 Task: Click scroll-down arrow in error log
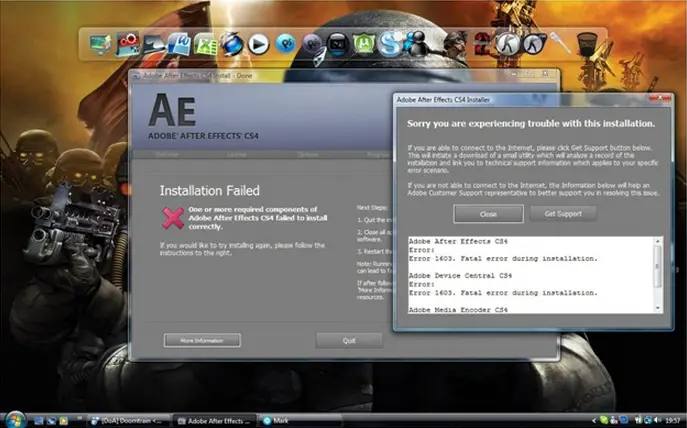(657, 308)
